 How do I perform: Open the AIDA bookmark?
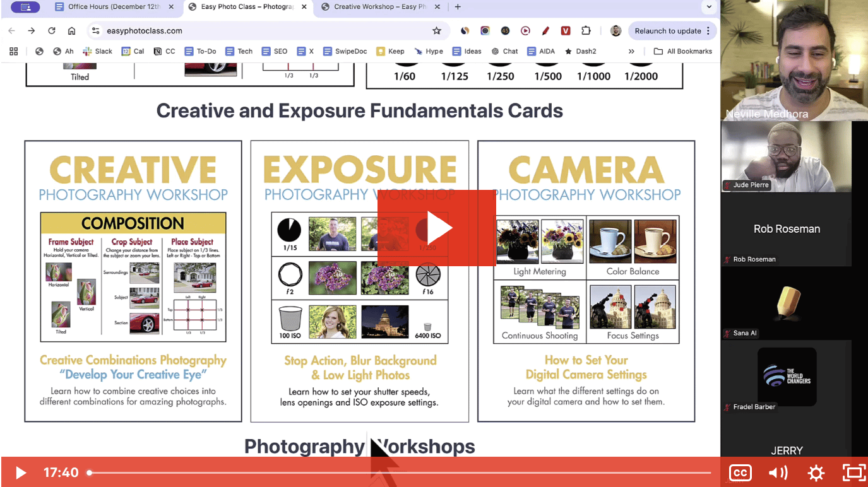pos(541,51)
